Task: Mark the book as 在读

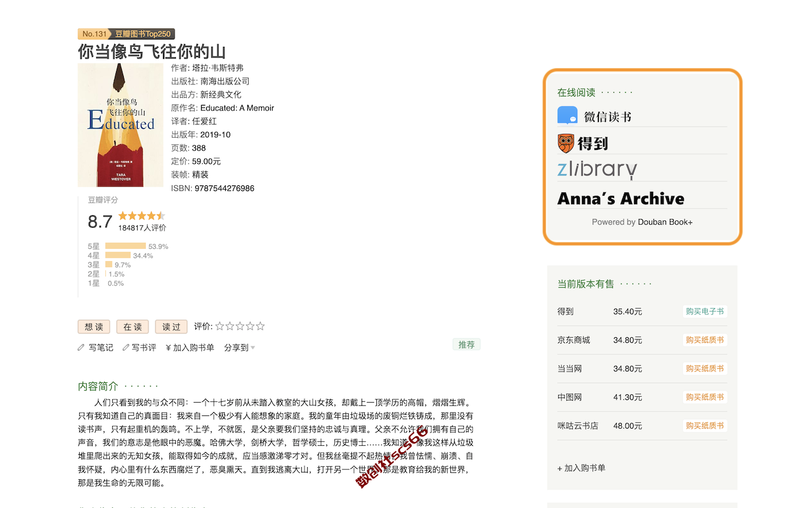Action: point(133,326)
